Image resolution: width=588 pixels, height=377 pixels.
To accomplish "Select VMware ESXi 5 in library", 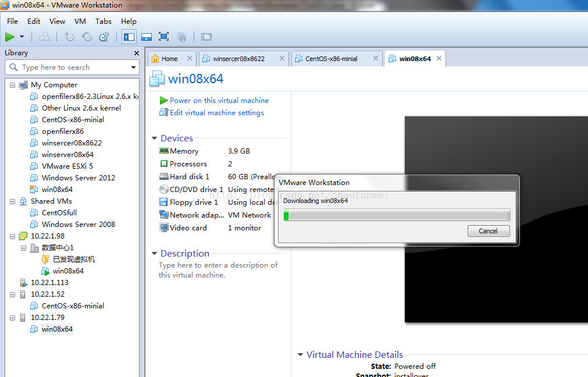I will [x=62, y=166].
